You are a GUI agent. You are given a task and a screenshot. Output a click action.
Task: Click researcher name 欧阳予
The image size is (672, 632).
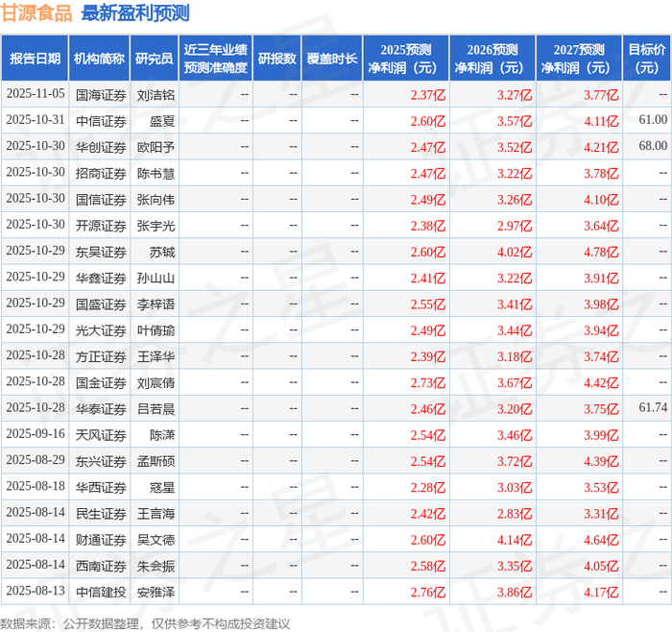156,148
